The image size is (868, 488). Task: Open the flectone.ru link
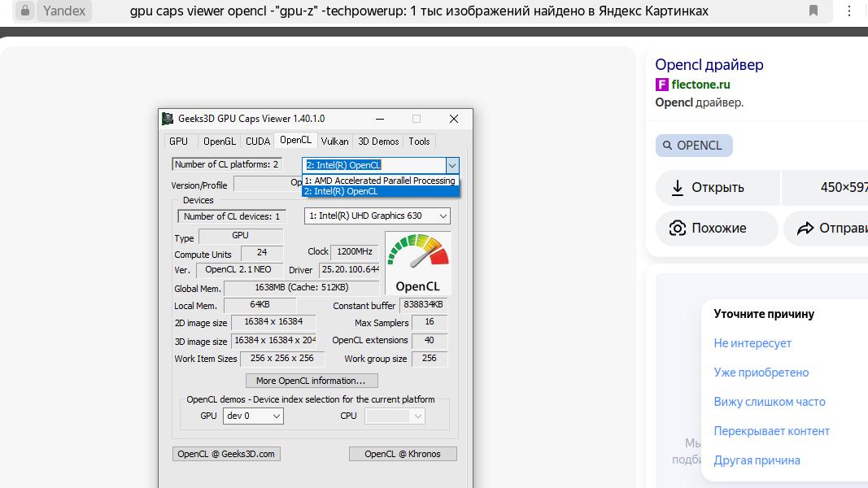(x=700, y=85)
